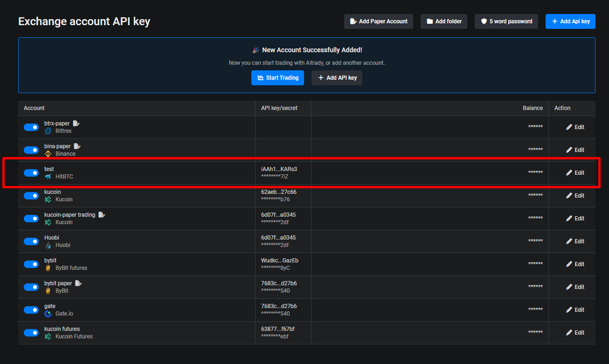The height and width of the screenshot is (364, 609).
Task: Edit the kucoin-paper trading account
Action: [x=575, y=219]
